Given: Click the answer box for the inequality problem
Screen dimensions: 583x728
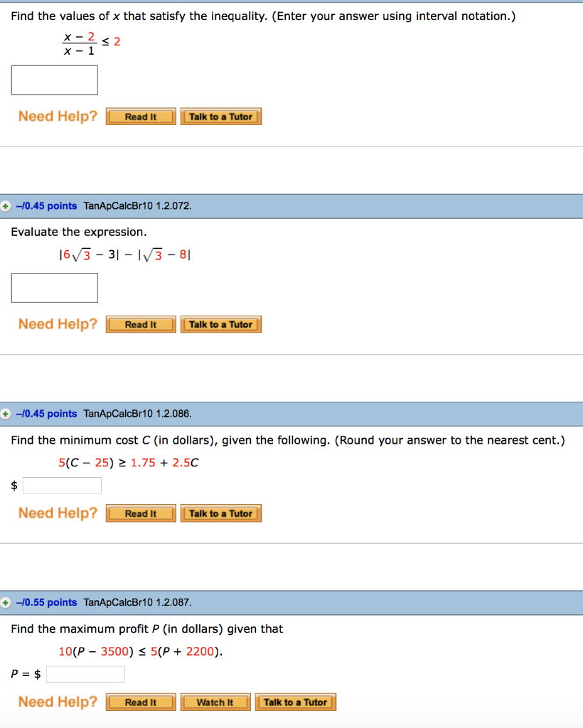Looking at the screenshot, I should 54,80.
